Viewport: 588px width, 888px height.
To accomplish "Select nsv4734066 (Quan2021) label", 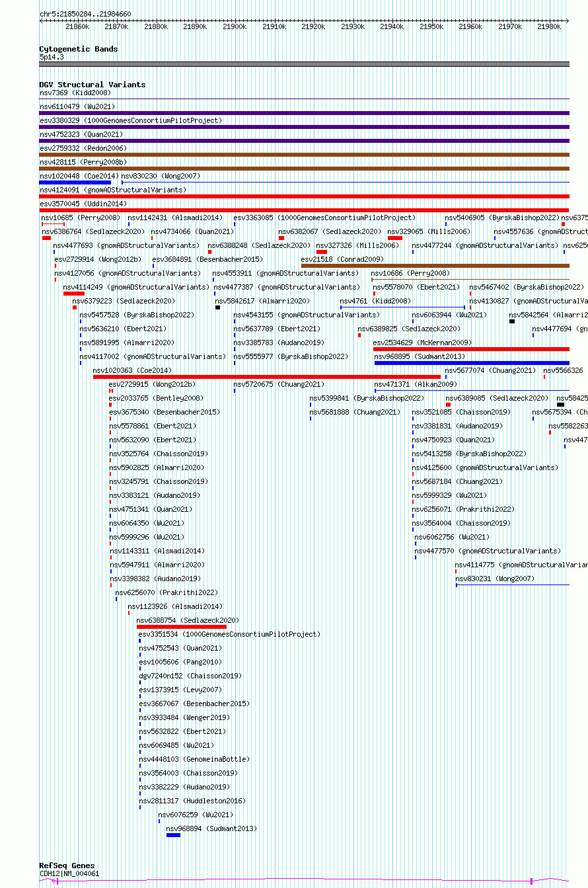I will [x=192, y=231].
